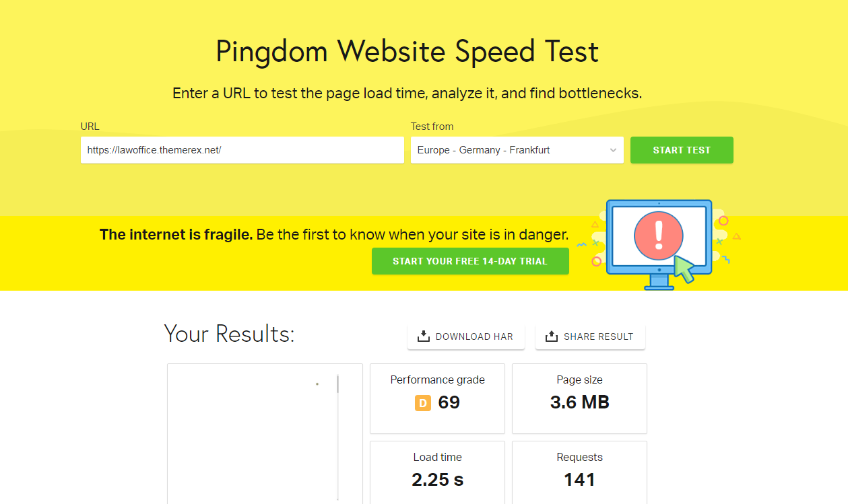Screen dimensions: 848x504
Task: Select the Requests 141 card
Action: pyautogui.click(x=579, y=472)
